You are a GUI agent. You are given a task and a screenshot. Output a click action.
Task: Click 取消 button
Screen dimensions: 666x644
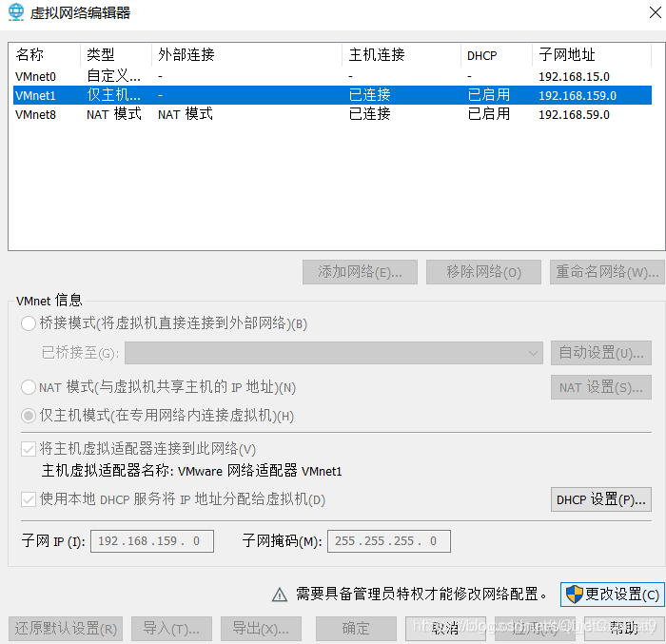pyautogui.click(x=445, y=629)
